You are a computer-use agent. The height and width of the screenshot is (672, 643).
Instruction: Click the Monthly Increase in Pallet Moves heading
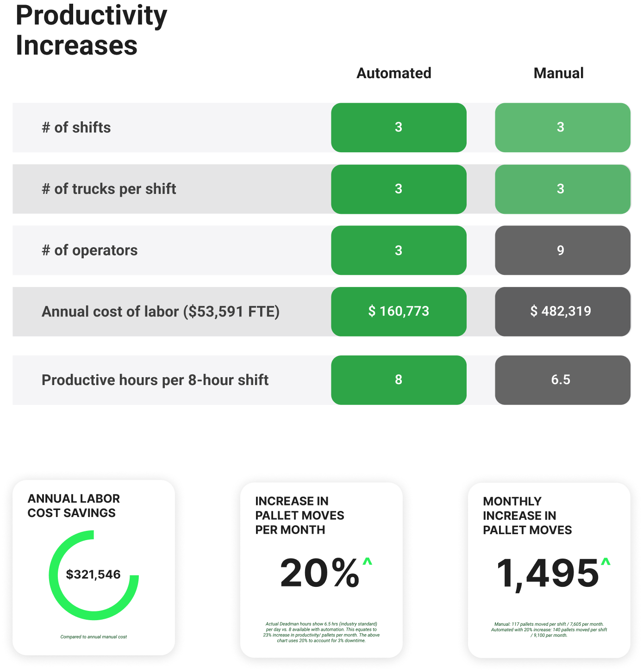point(527,516)
